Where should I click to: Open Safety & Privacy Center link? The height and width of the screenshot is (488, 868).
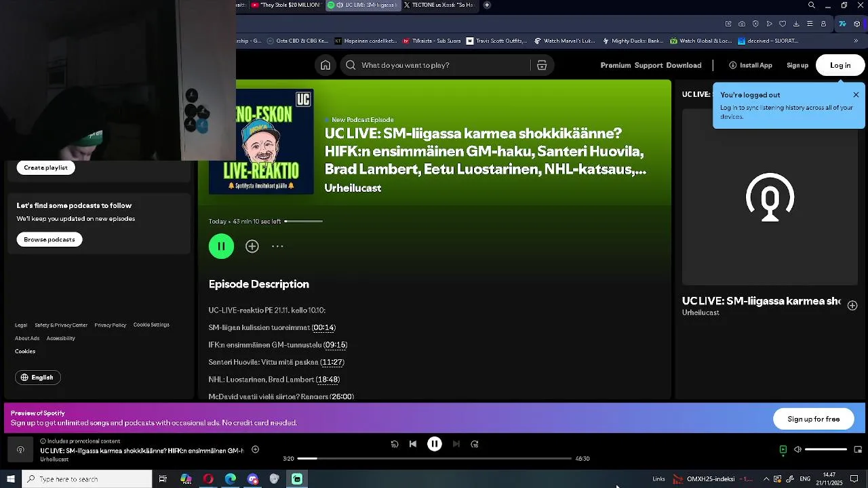[x=61, y=325]
